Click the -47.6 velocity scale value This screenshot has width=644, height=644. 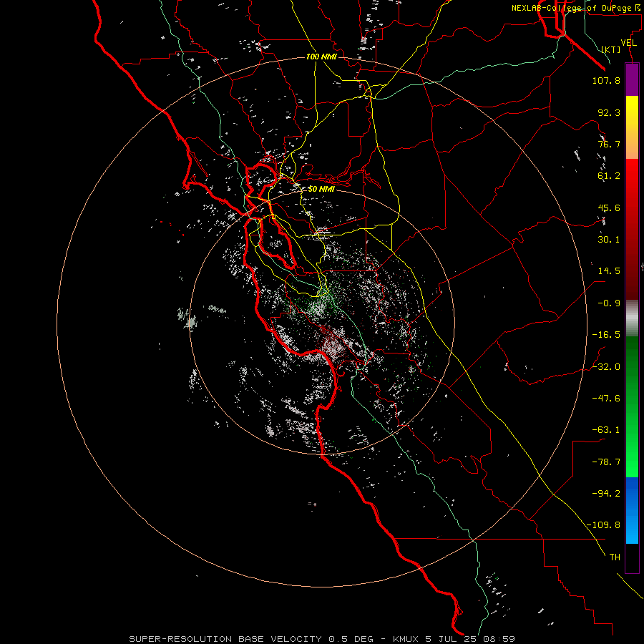(x=606, y=399)
